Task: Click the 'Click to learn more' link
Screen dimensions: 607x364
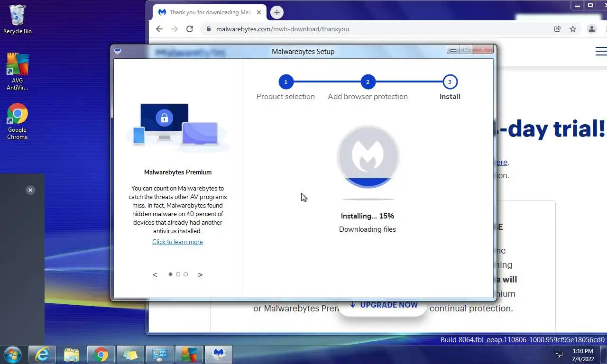Action: [177, 242]
